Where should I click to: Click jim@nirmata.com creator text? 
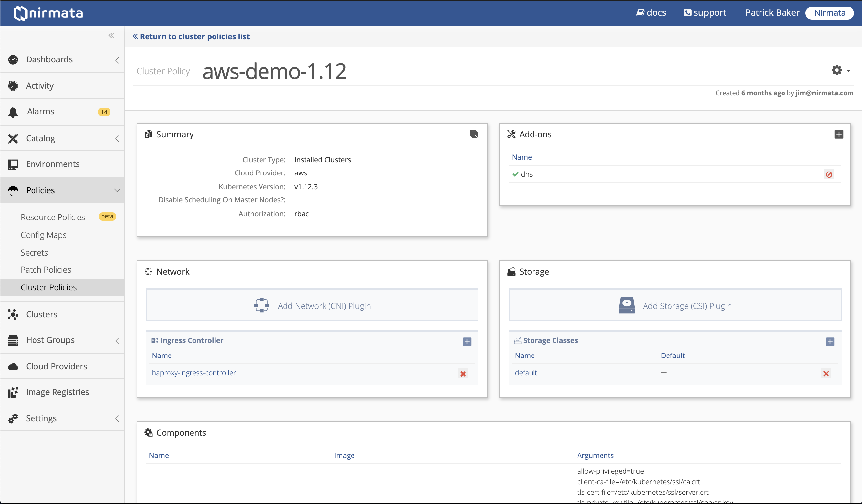coord(824,93)
